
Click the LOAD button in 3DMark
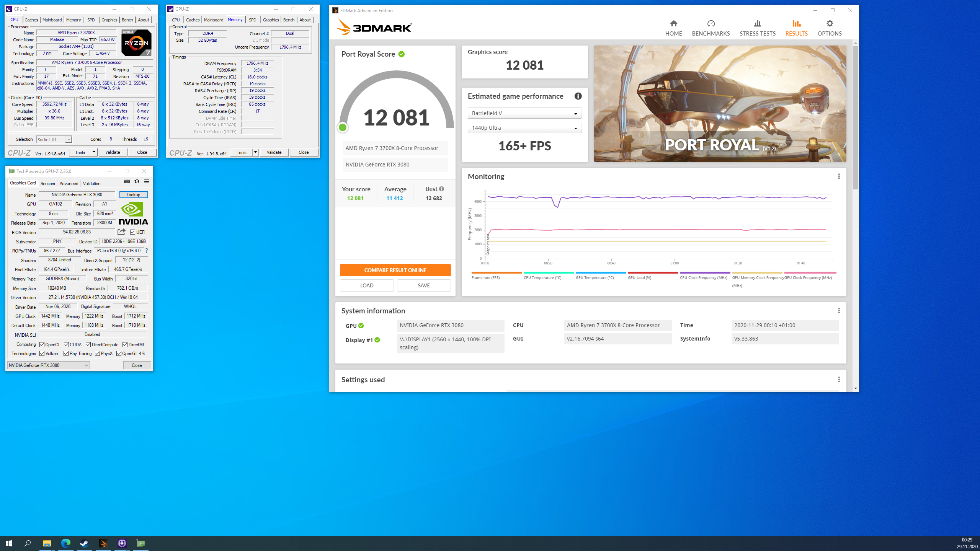367,285
